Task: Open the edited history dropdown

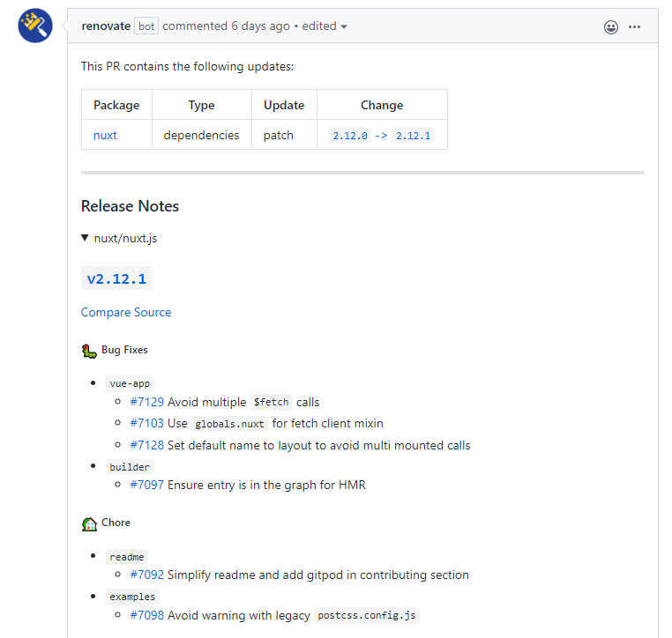Action: pos(325,26)
